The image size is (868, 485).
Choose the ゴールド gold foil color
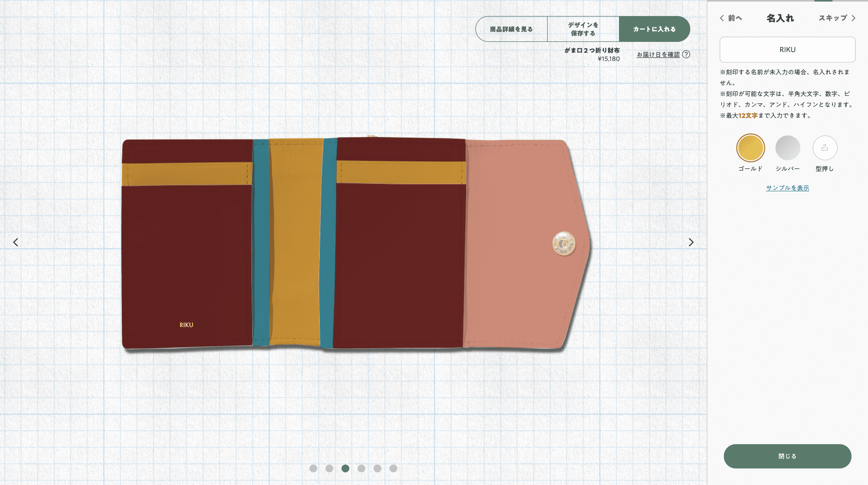coord(750,148)
